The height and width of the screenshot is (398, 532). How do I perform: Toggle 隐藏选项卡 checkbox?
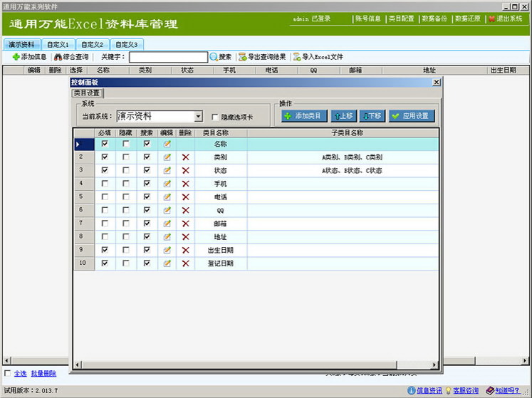click(x=214, y=117)
